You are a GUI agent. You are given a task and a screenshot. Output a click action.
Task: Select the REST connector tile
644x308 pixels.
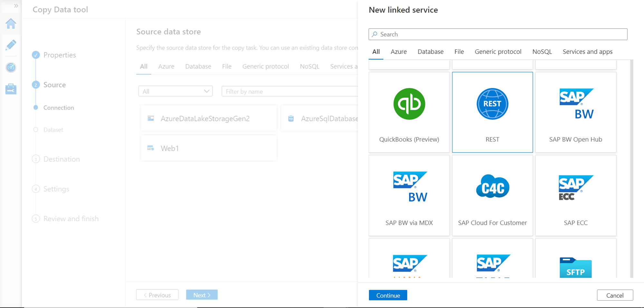point(492,112)
